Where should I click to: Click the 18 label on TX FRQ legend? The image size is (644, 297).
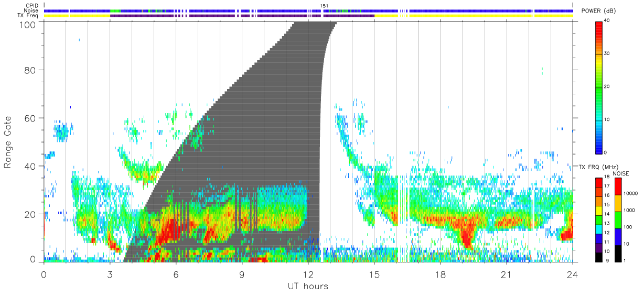click(607, 178)
